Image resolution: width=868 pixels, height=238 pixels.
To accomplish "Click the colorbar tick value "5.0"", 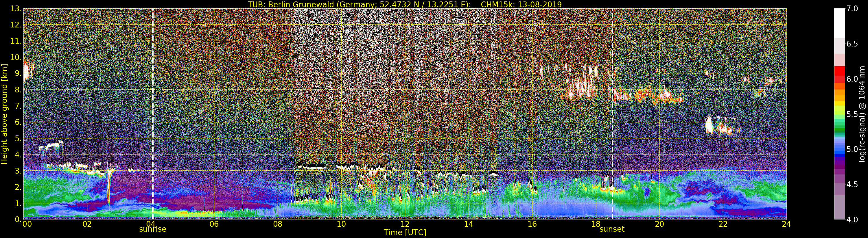I will [852, 149].
